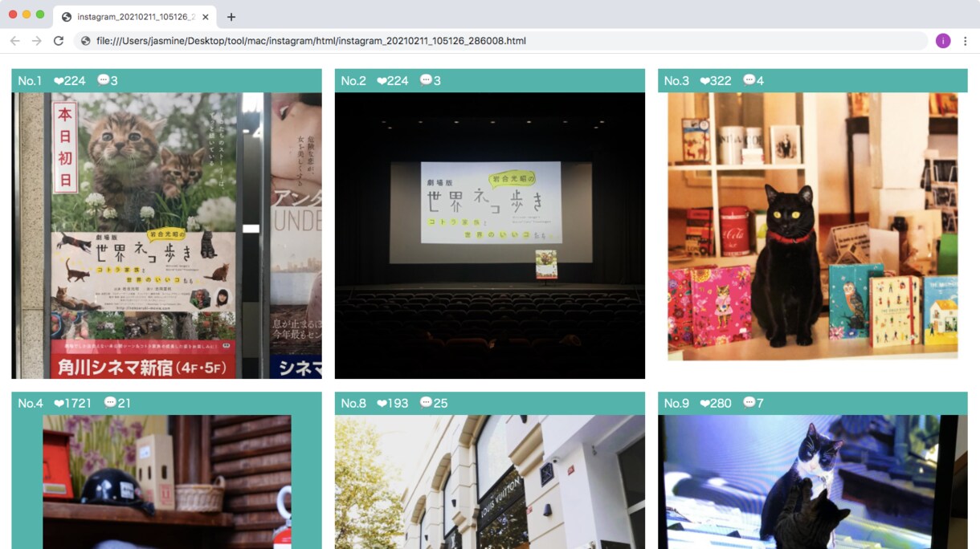980x549 pixels.
Task: Open the purple profile avatar menu
Action: (943, 41)
